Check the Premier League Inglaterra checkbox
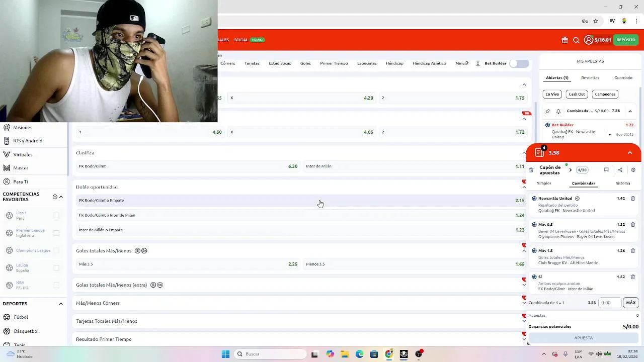 tap(56, 233)
